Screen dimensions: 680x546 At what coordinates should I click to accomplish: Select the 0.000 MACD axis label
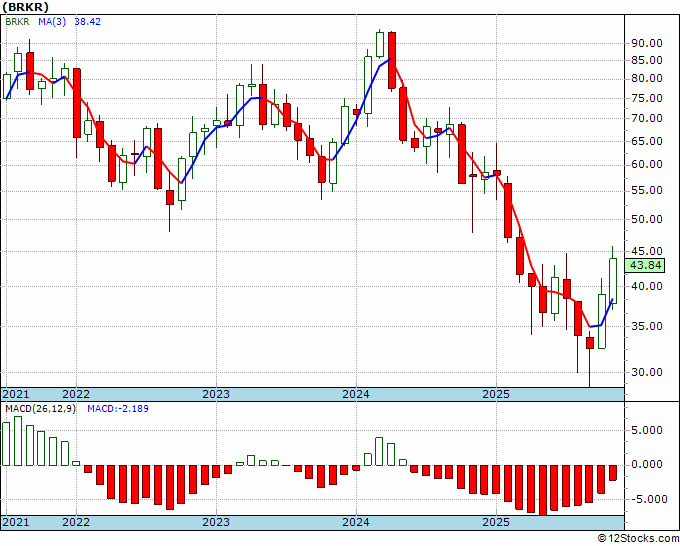(x=647, y=464)
